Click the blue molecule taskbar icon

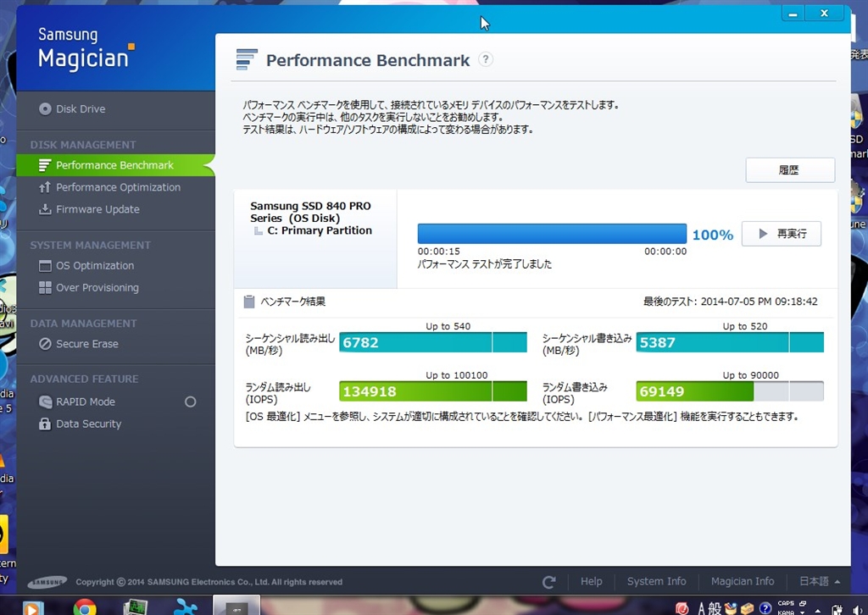[x=186, y=607]
